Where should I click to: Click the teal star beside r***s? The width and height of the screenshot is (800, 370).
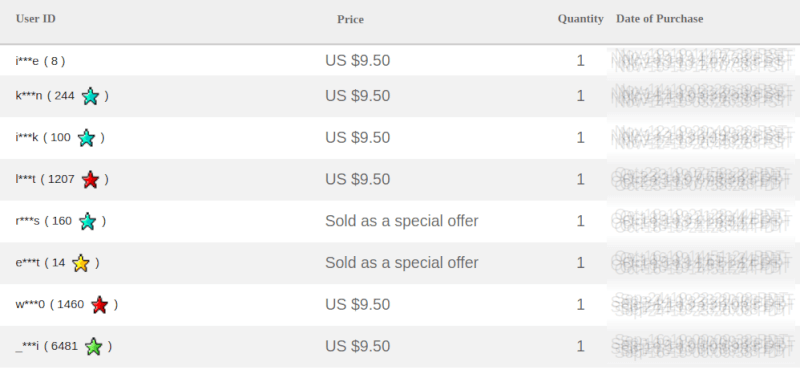(x=88, y=221)
